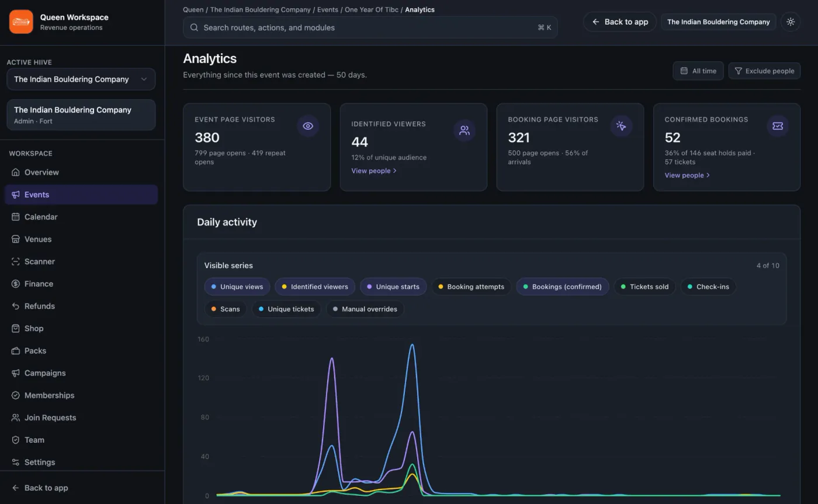818x504 pixels.
Task: Show the Manual overrides series
Action: click(x=365, y=309)
